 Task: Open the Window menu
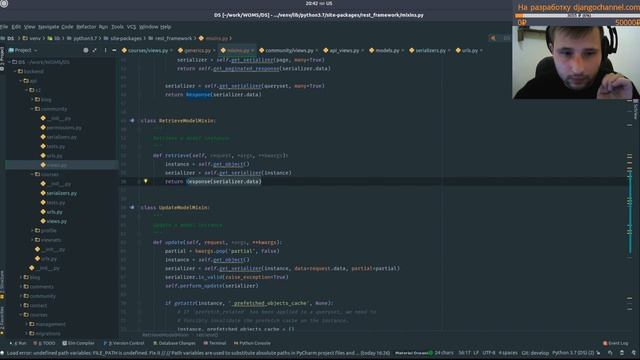(x=149, y=27)
